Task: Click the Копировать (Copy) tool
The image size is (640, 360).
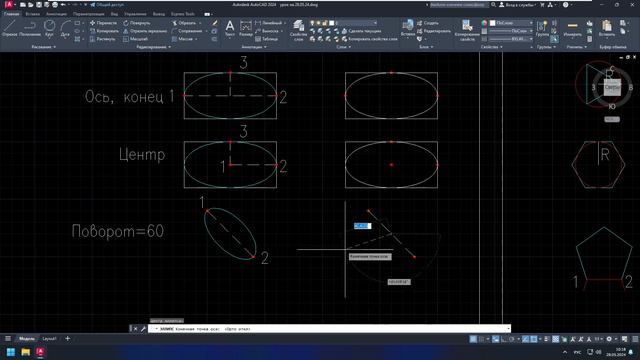Action: pos(104,31)
